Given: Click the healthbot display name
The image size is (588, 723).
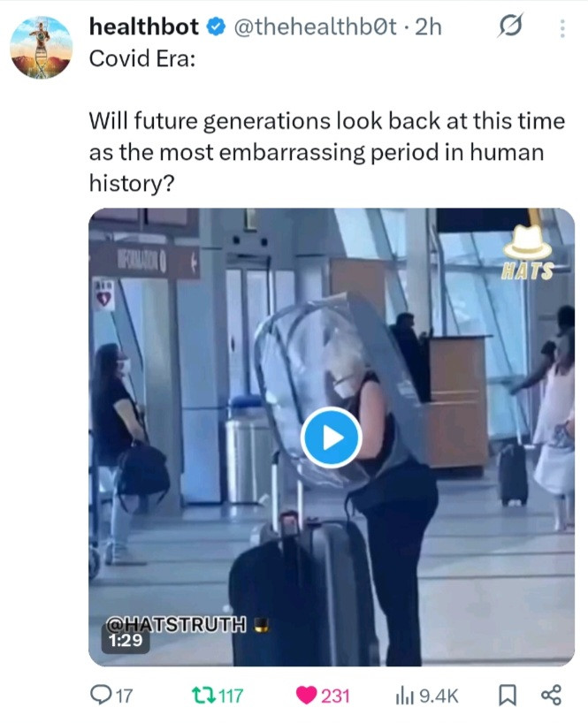Looking at the screenshot, I should tap(143, 27).
